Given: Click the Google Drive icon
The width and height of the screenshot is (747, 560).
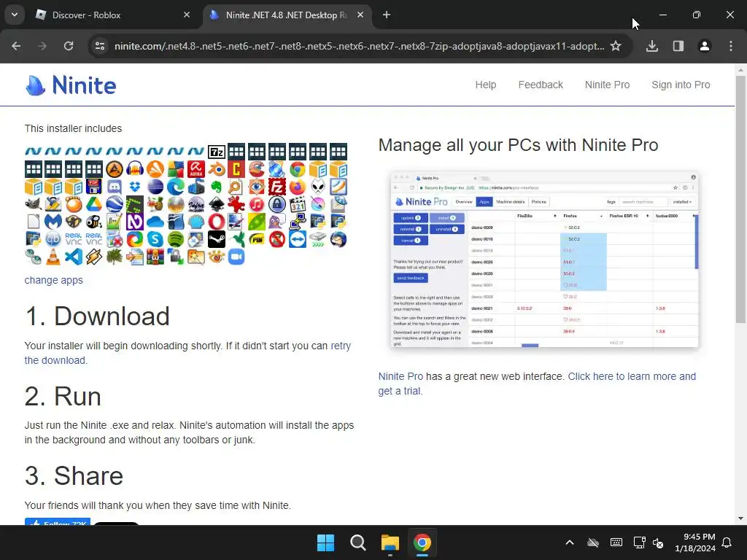Looking at the screenshot, I should click(x=94, y=204).
